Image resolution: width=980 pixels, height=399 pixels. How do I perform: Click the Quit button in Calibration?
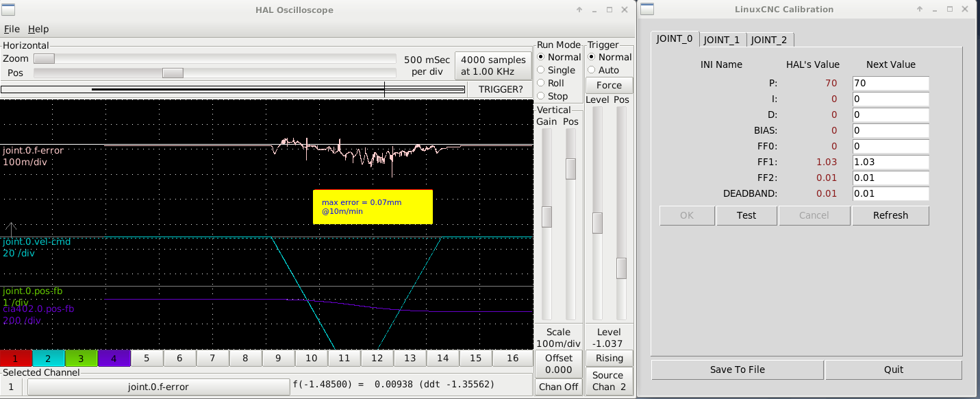(894, 370)
